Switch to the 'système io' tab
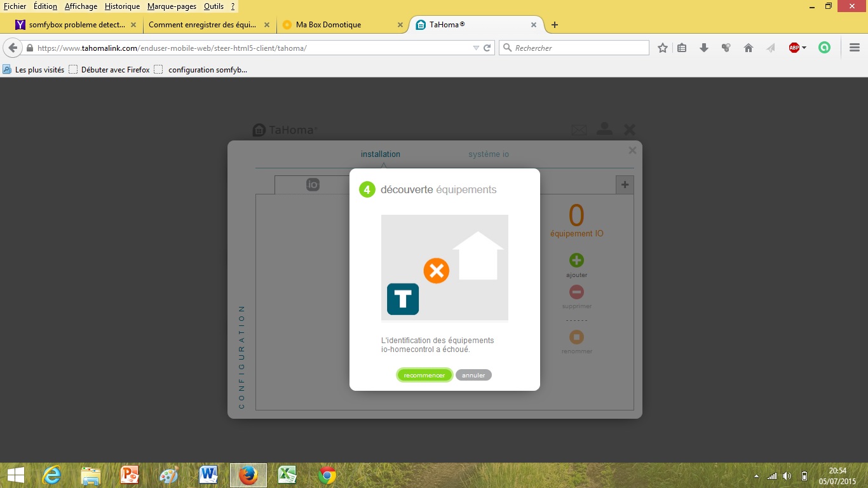This screenshot has width=868, height=488. pos(488,154)
